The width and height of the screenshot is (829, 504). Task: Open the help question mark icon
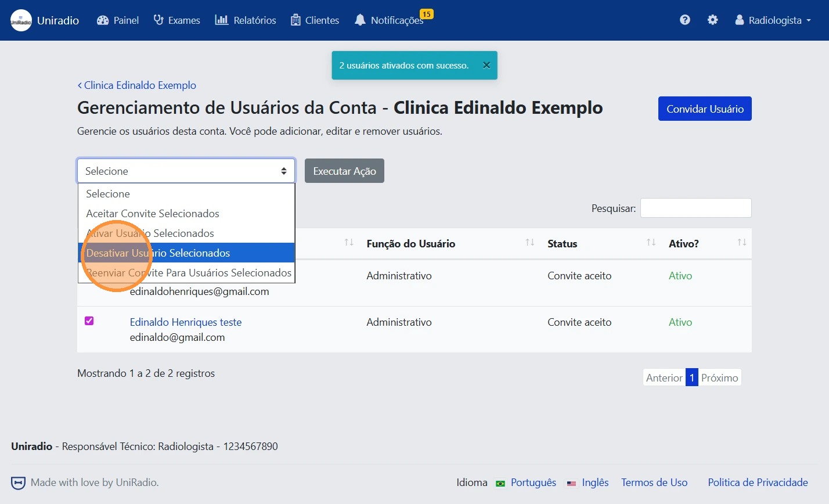click(x=685, y=20)
